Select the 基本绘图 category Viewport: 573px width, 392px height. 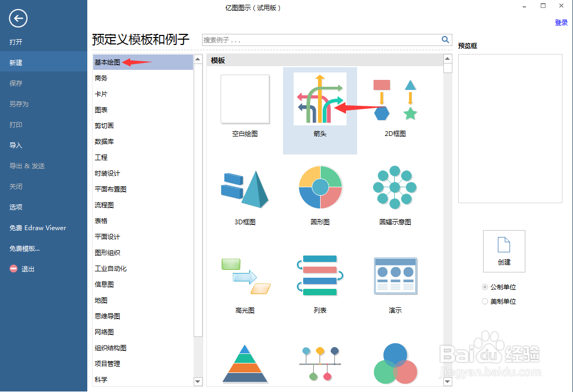click(143, 62)
